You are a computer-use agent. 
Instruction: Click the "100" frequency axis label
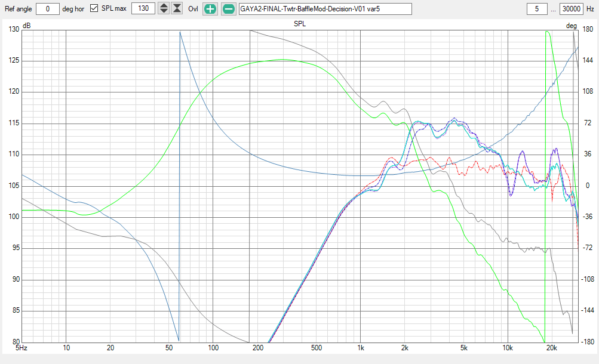[213, 348]
